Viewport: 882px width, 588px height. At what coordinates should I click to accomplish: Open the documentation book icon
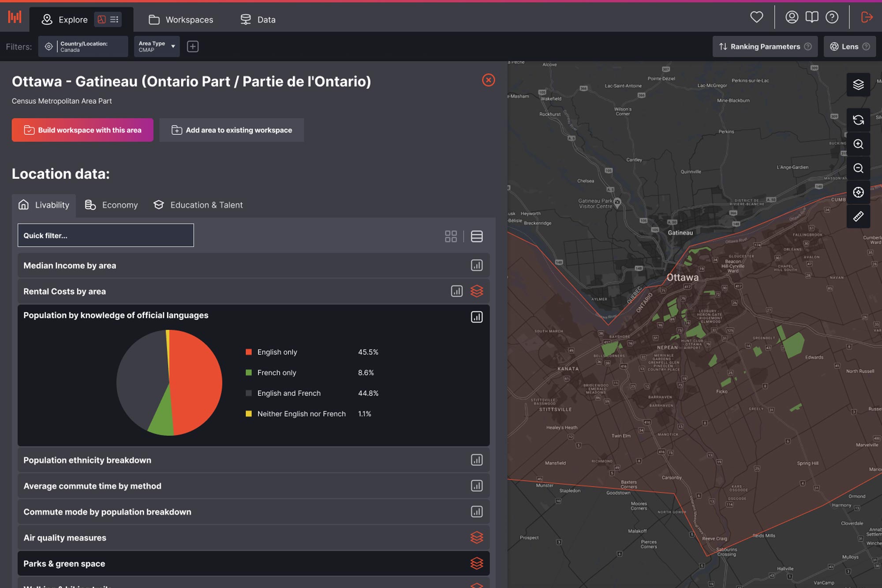point(812,17)
